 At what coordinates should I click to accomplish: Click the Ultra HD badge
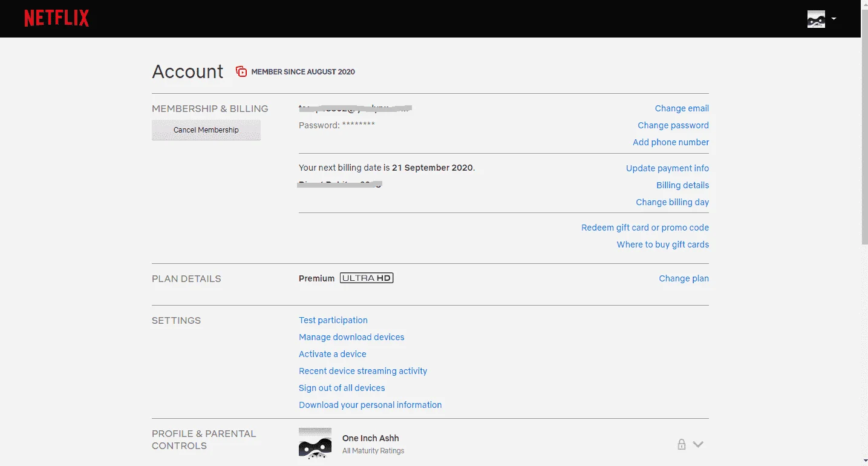coord(367,278)
